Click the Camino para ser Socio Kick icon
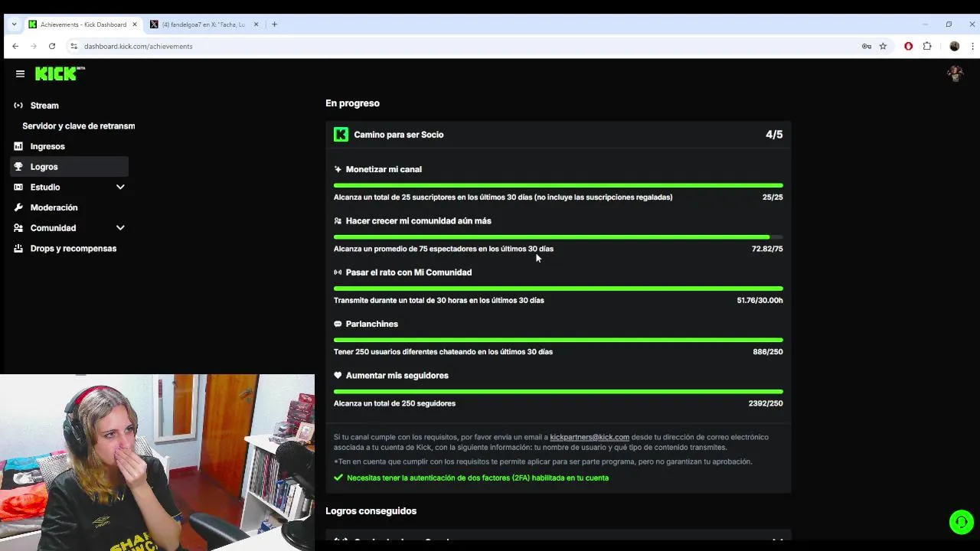 pyautogui.click(x=341, y=135)
